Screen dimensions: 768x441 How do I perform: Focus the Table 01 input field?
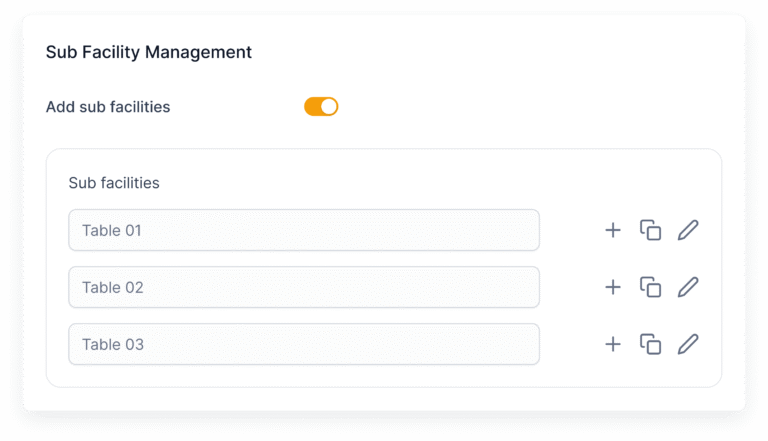304,231
